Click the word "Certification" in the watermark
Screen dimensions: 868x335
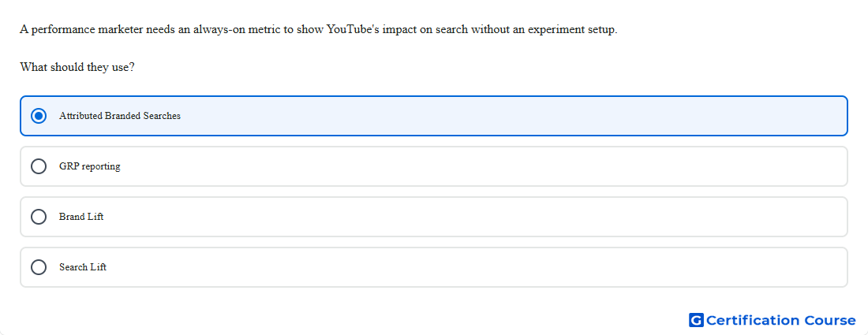click(x=753, y=320)
